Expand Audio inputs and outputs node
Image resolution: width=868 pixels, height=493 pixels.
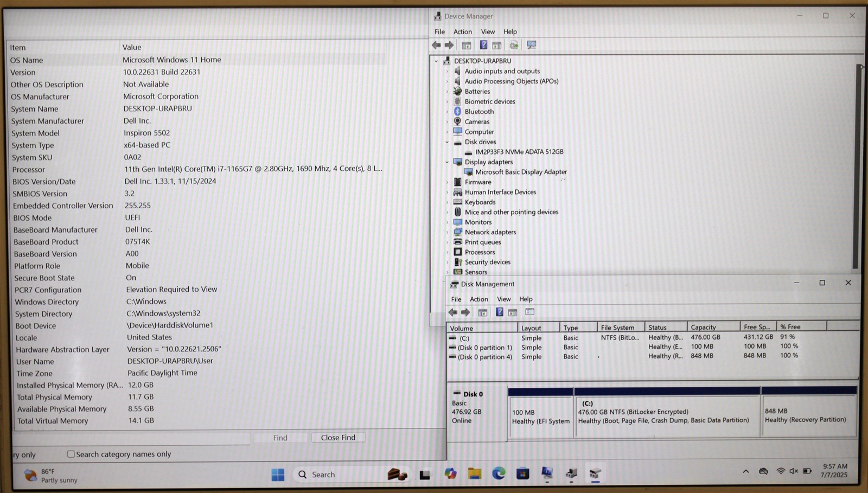pyautogui.click(x=447, y=71)
